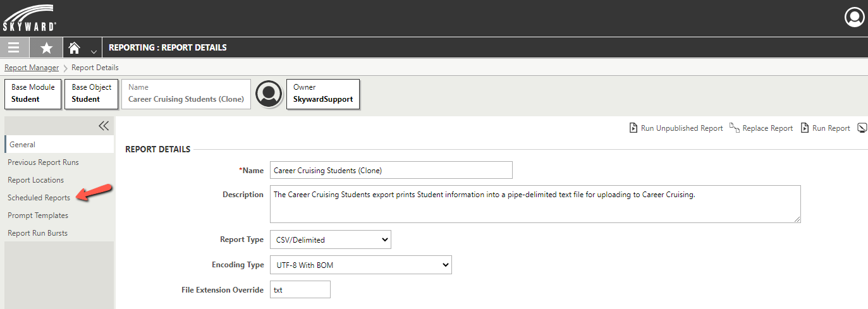Click the Skyward logo
The width and height of the screenshot is (868, 309).
click(29, 18)
